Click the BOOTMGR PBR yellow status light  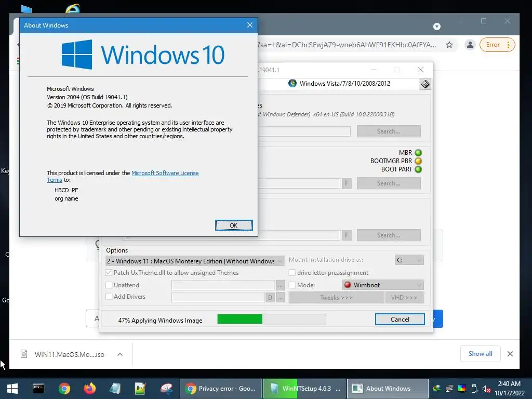[x=418, y=161]
